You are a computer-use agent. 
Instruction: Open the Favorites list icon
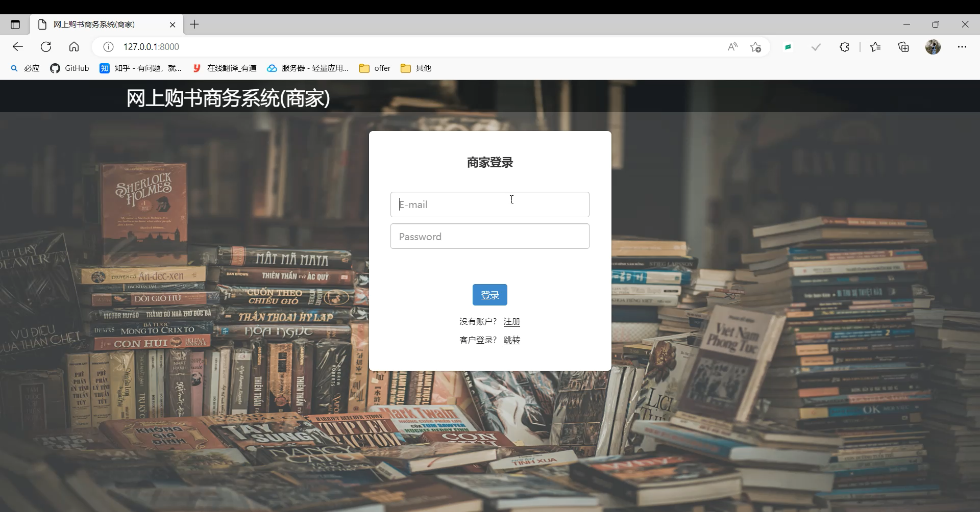coord(875,47)
